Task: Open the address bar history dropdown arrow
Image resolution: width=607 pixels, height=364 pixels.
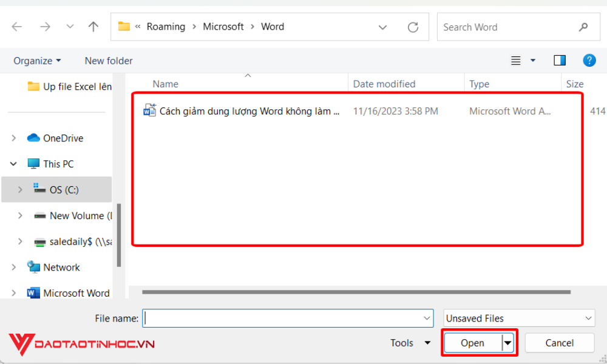Action: pos(382,27)
